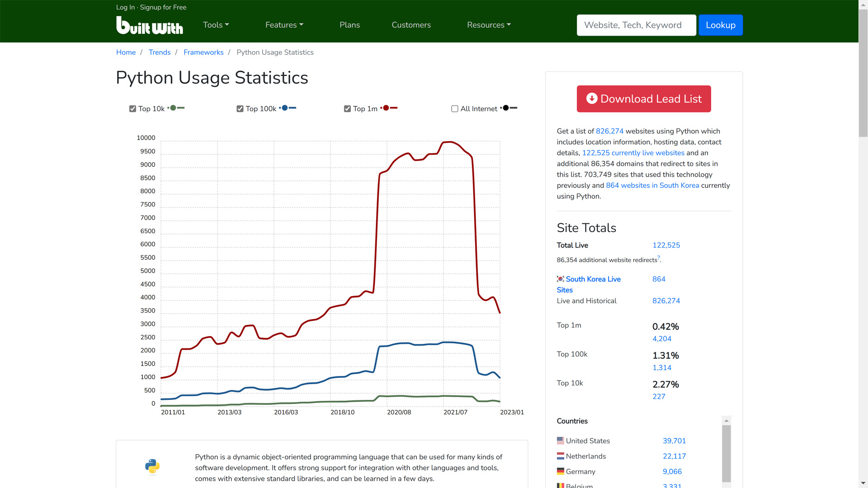Image resolution: width=868 pixels, height=488 pixels.
Task: Click the black All Internet legend marker
Action: click(x=509, y=108)
